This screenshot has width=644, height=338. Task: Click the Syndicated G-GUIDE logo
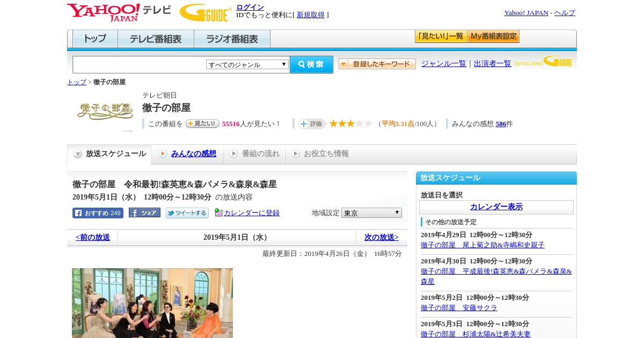543,61
